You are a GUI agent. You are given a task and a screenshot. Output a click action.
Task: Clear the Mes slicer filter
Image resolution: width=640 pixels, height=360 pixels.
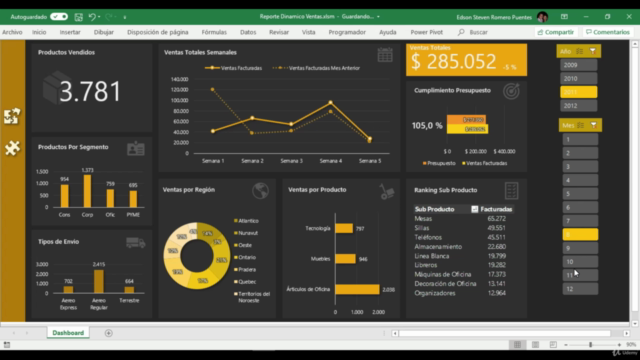click(593, 125)
